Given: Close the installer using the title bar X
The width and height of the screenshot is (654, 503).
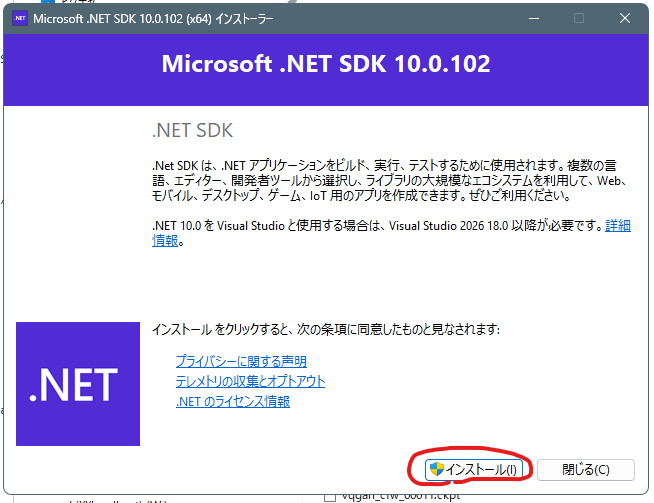Looking at the screenshot, I should [624, 19].
